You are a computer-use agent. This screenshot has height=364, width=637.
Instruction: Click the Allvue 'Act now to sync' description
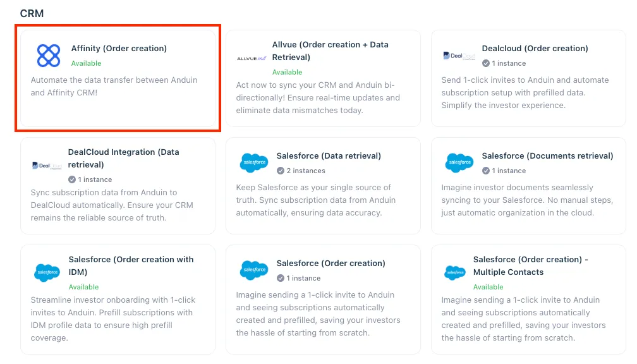pyautogui.click(x=318, y=97)
